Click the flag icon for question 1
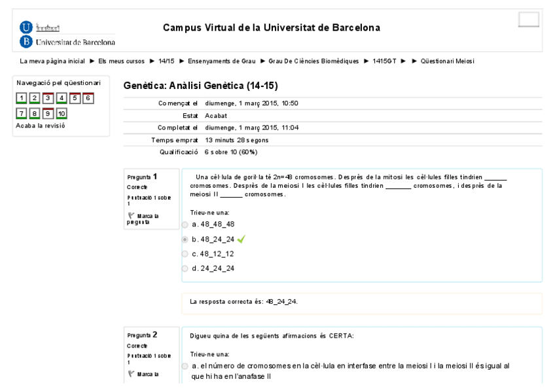 132,215
